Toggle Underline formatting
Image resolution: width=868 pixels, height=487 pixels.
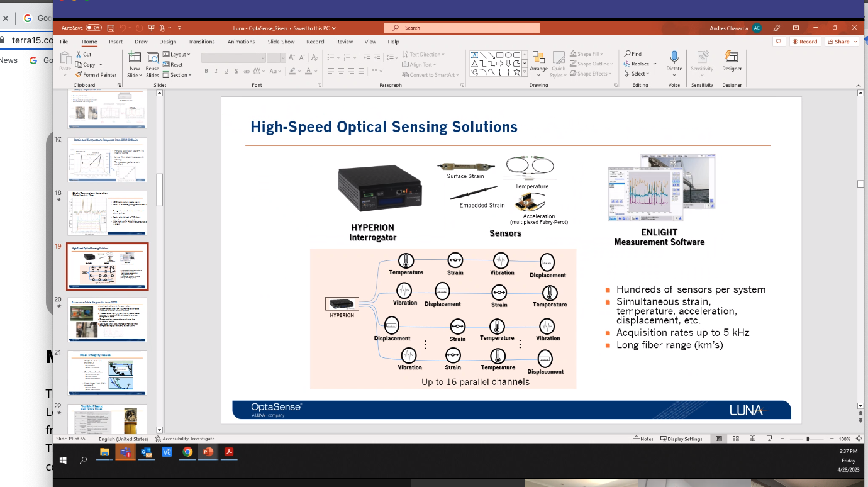[226, 71]
